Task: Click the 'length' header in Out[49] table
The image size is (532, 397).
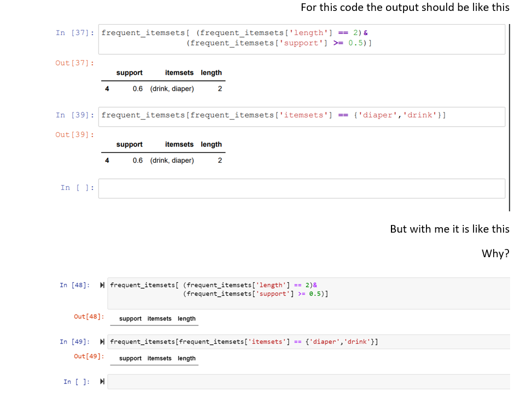Action: click(186, 358)
